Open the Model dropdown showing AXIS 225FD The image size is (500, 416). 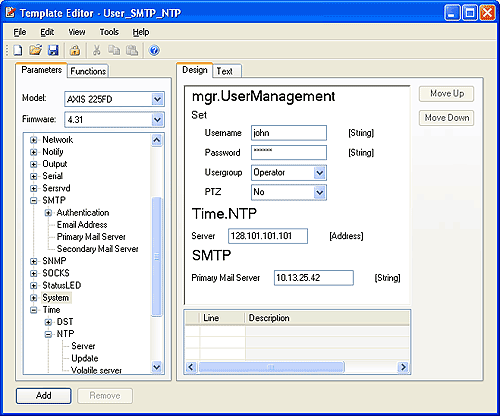coord(114,99)
